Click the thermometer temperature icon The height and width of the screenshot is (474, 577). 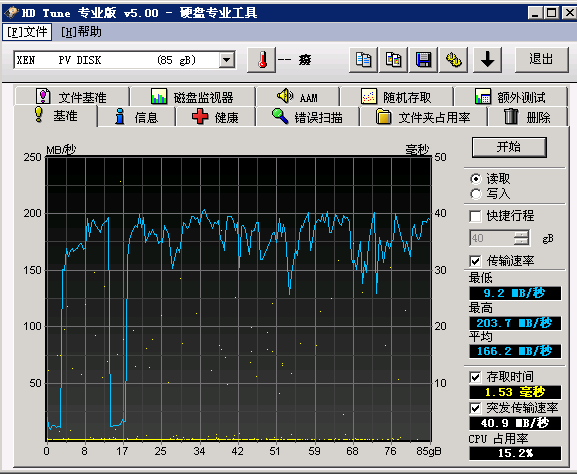coord(261,60)
